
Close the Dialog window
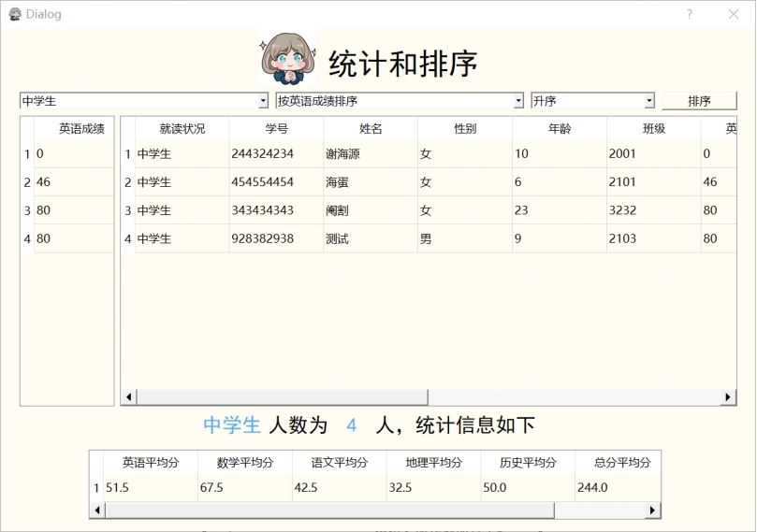[x=734, y=14]
